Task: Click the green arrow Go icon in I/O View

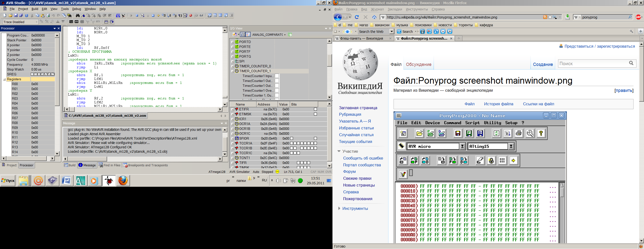Action: [290, 35]
